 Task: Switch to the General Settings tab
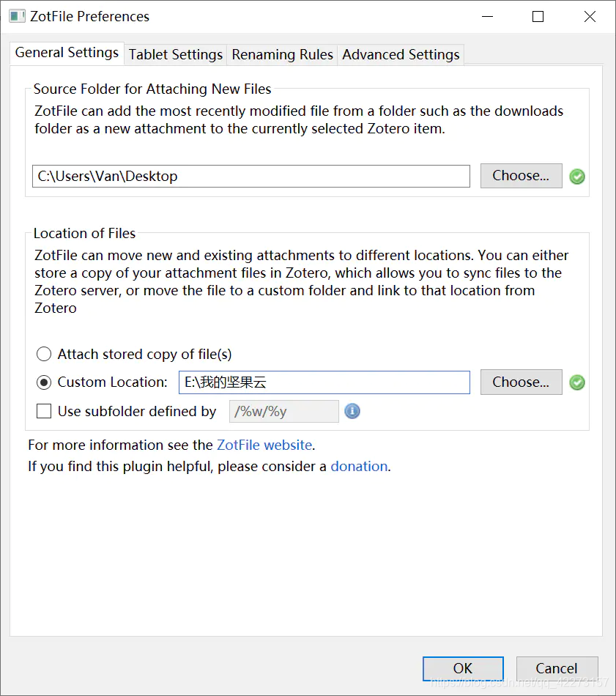[67, 53]
